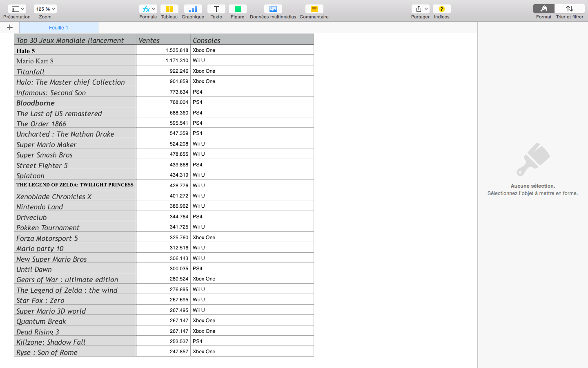Select the Nintendo Land cell
The image size is (588, 368).
(x=75, y=206)
